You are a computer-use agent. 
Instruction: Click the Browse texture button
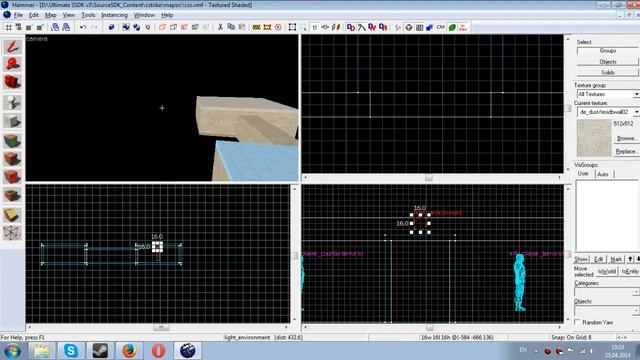626,138
